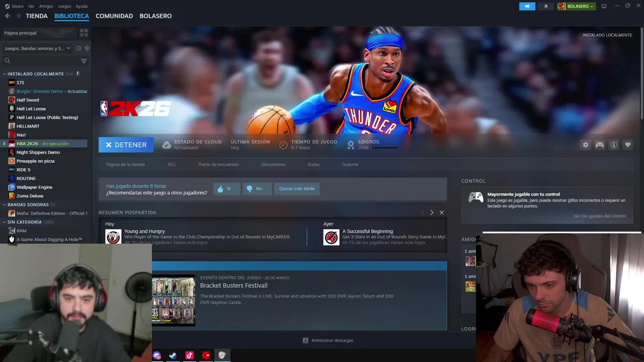Open Administrar descargas
Viewport: 644px width, 362px height.
pyautogui.click(x=328, y=340)
